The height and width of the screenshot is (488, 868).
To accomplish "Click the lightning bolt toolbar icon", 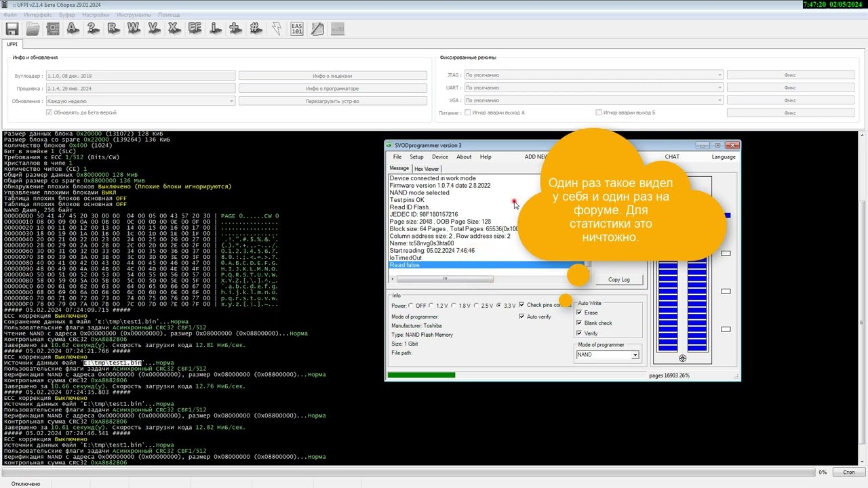I will 276,28.
